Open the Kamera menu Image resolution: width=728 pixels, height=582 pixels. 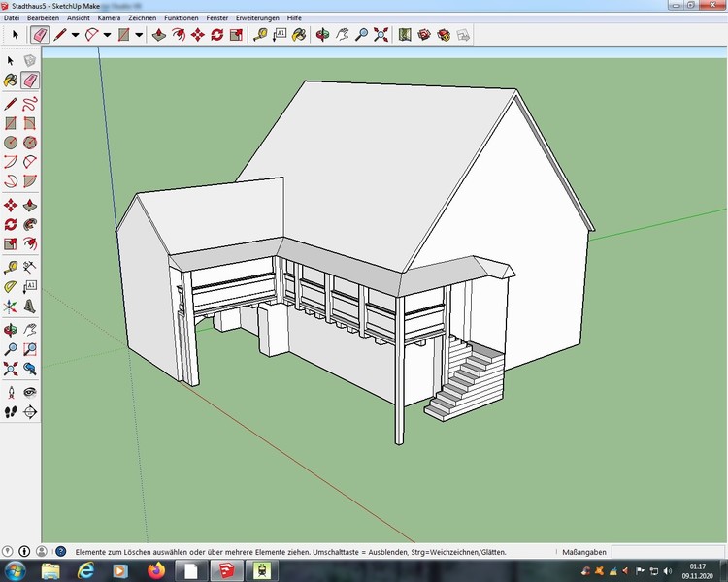pyautogui.click(x=109, y=18)
